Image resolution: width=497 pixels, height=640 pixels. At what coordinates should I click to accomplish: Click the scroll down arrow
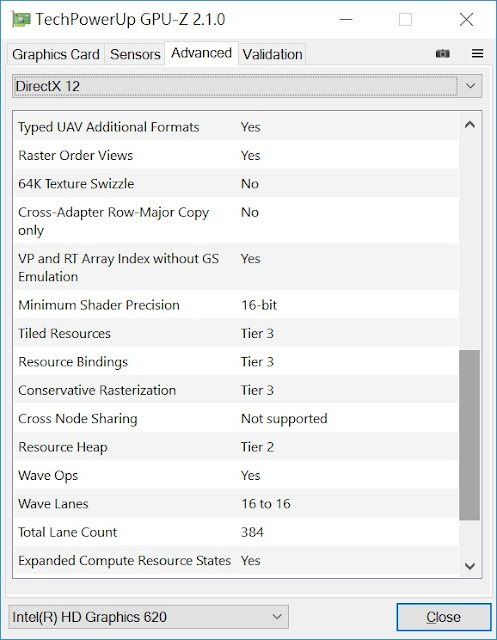pyautogui.click(x=470, y=566)
